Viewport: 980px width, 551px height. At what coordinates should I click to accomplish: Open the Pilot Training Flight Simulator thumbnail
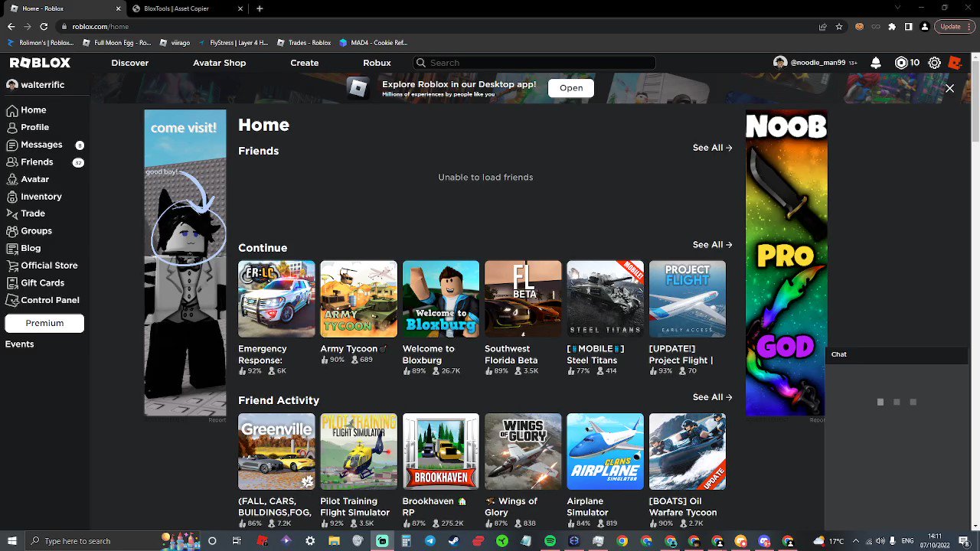pyautogui.click(x=359, y=452)
